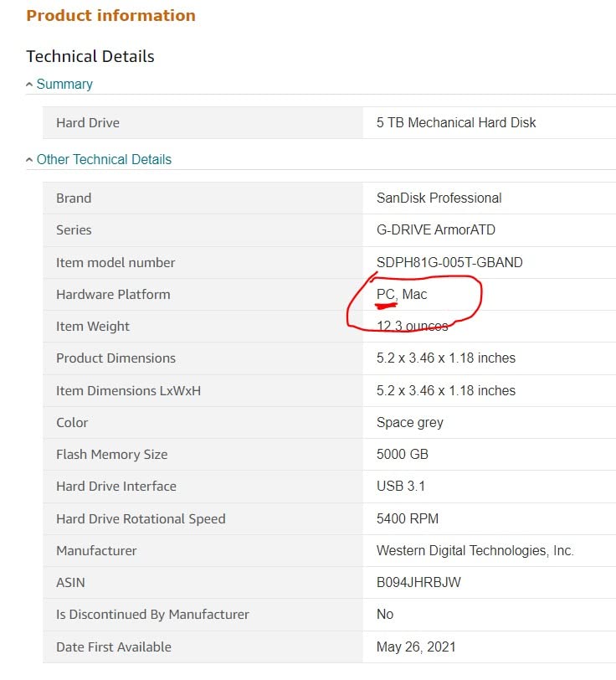Select the Item Weight label
The image size is (616, 680).
tap(93, 326)
